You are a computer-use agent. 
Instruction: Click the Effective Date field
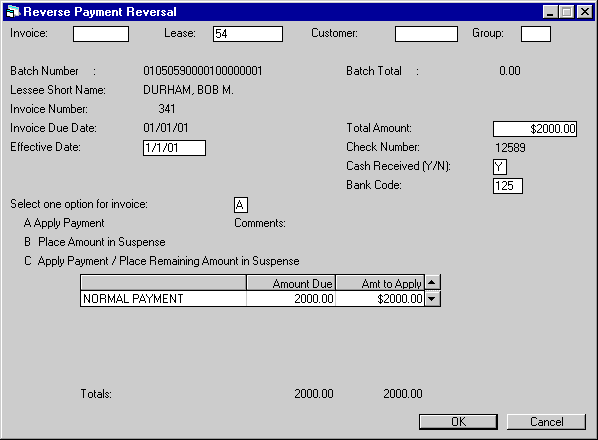(x=174, y=148)
